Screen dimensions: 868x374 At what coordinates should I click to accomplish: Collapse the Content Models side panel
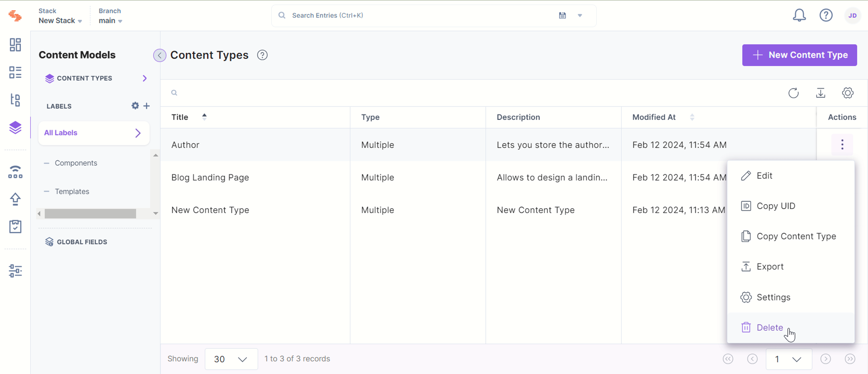click(x=159, y=55)
